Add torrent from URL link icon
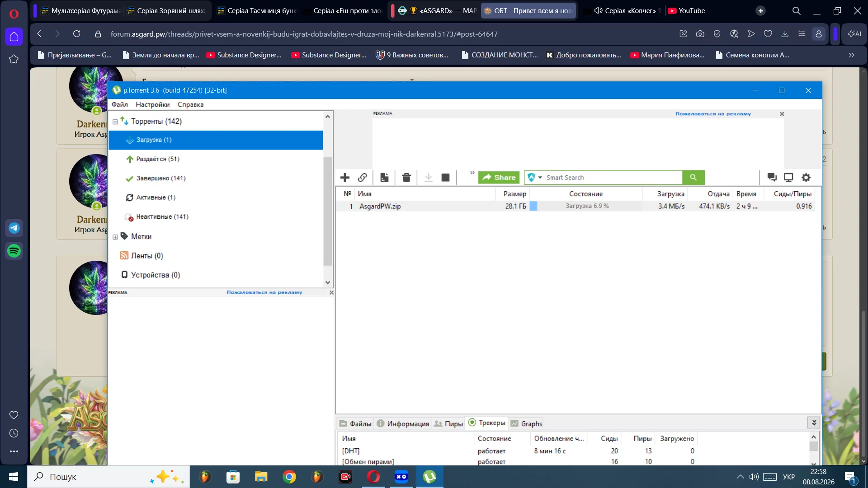The width and height of the screenshot is (868, 488). click(x=363, y=178)
